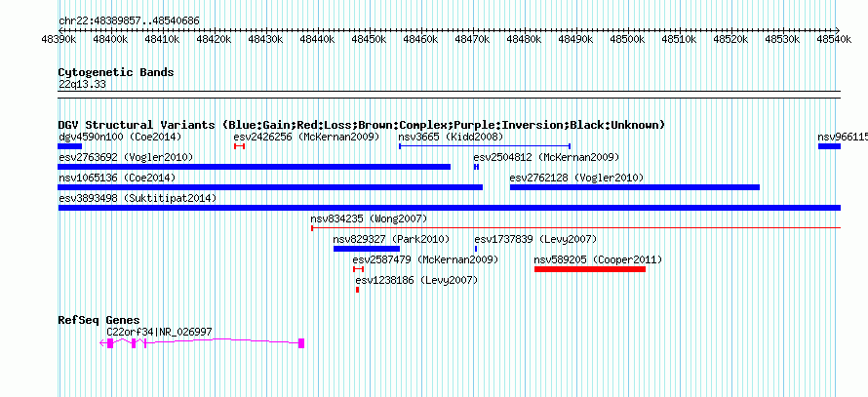Click the chr22:48389857..48540686 coordinate label
868x397 pixels.
(x=129, y=21)
